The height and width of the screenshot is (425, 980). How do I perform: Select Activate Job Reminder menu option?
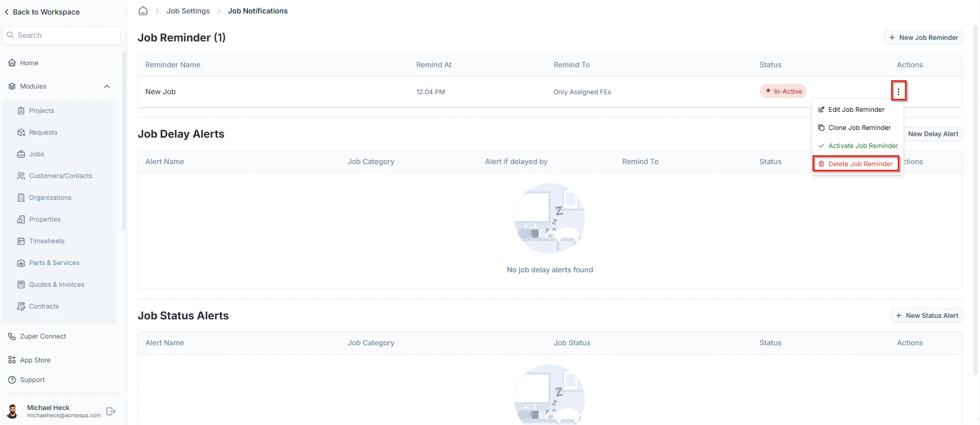(858, 146)
